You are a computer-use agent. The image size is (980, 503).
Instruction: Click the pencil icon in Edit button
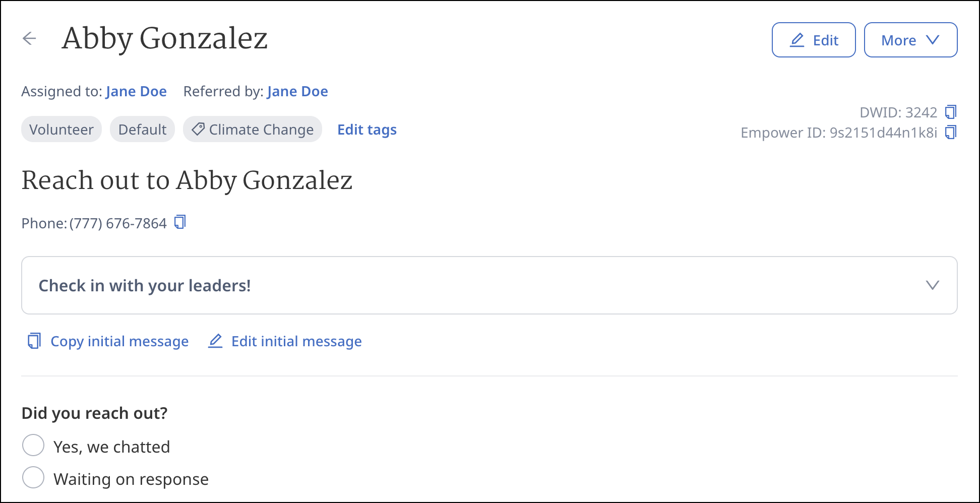point(797,40)
